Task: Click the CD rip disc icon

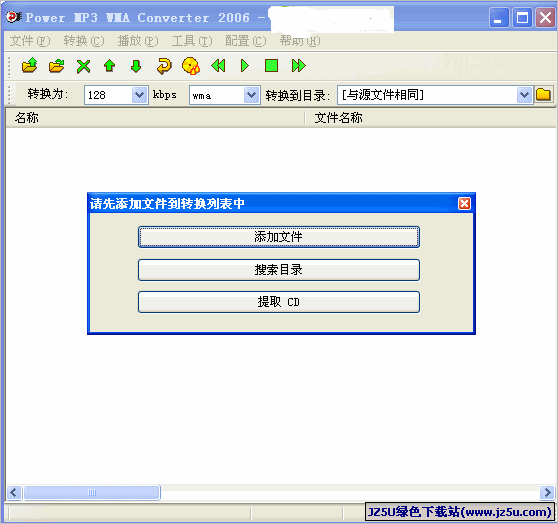Action: [191, 66]
